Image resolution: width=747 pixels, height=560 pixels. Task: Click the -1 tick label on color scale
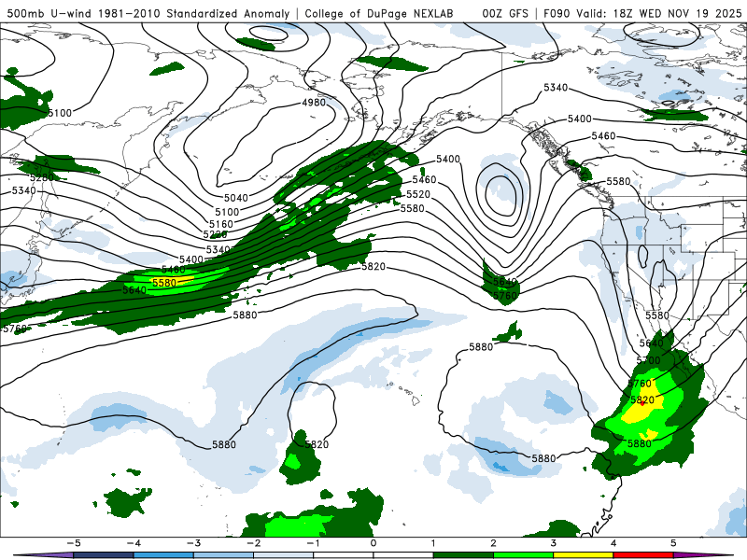coord(313,543)
